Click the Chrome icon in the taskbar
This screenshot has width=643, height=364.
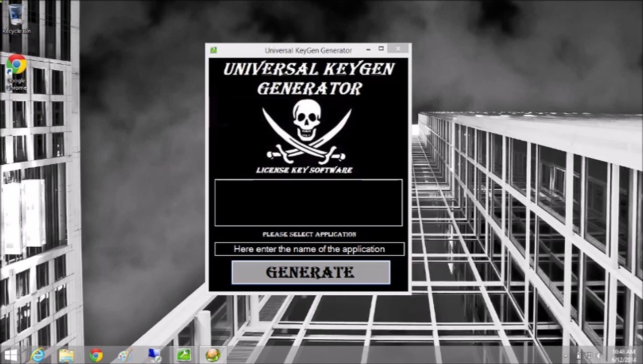pyautogui.click(x=96, y=355)
